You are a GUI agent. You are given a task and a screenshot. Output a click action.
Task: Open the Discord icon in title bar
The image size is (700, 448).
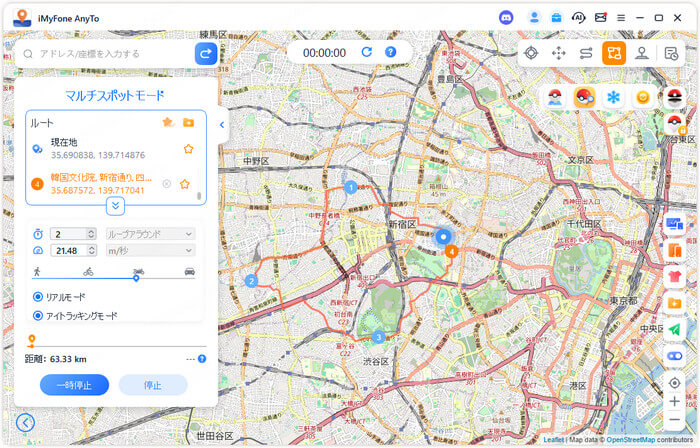point(506,17)
